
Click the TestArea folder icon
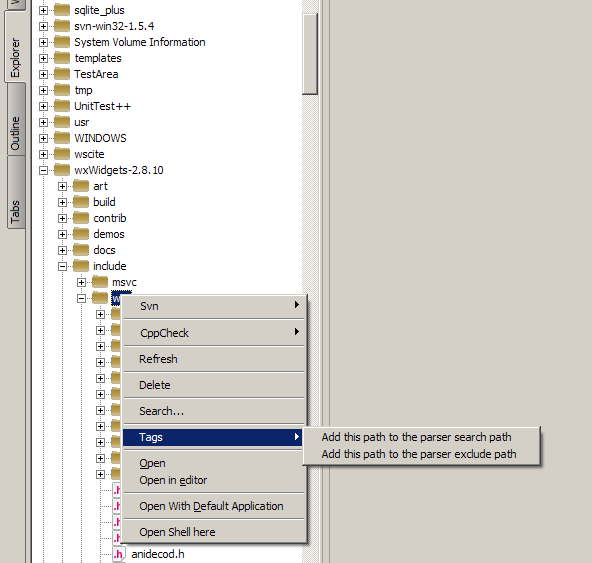point(62,74)
